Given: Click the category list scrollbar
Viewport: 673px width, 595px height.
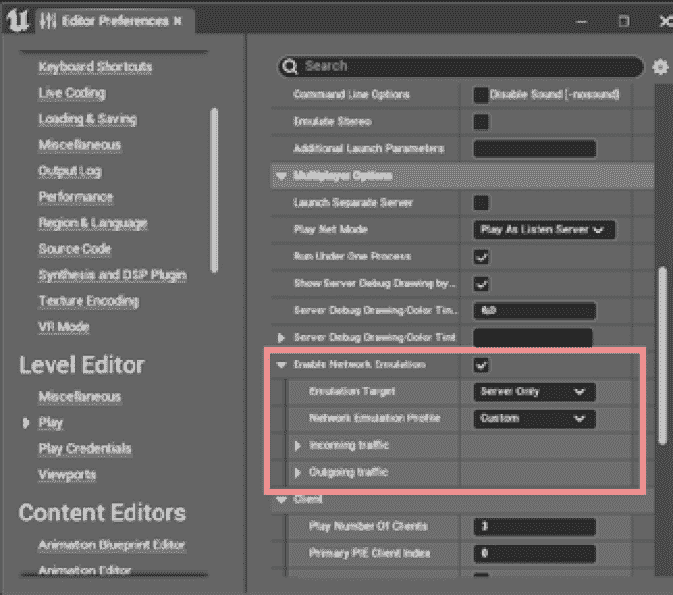Looking at the screenshot, I should click(214, 191).
